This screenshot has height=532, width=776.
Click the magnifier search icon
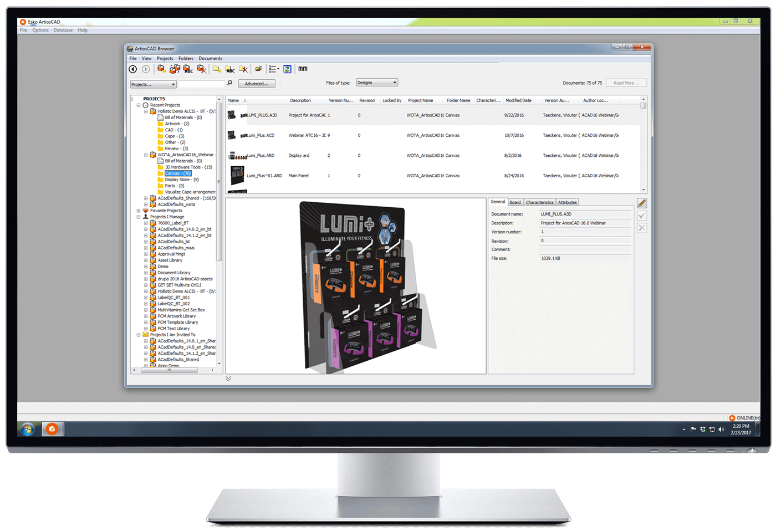(x=230, y=83)
